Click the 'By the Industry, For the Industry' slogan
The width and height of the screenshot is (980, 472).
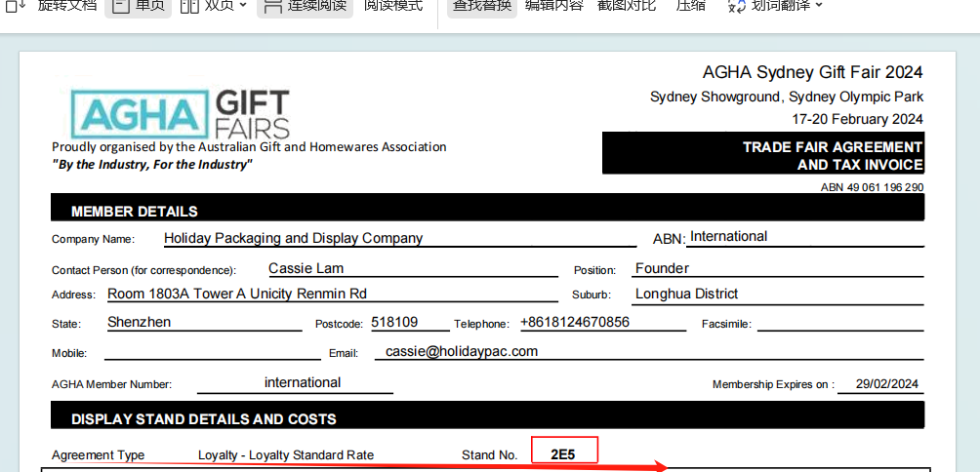point(152,165)
